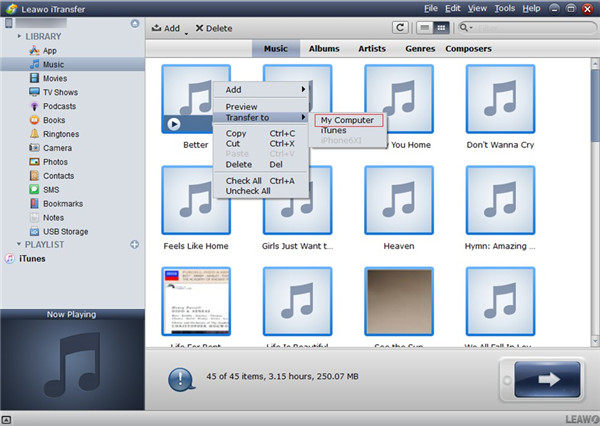
Task: Collapse the PLAYLIST section
Action: click(x=19, y=244)
